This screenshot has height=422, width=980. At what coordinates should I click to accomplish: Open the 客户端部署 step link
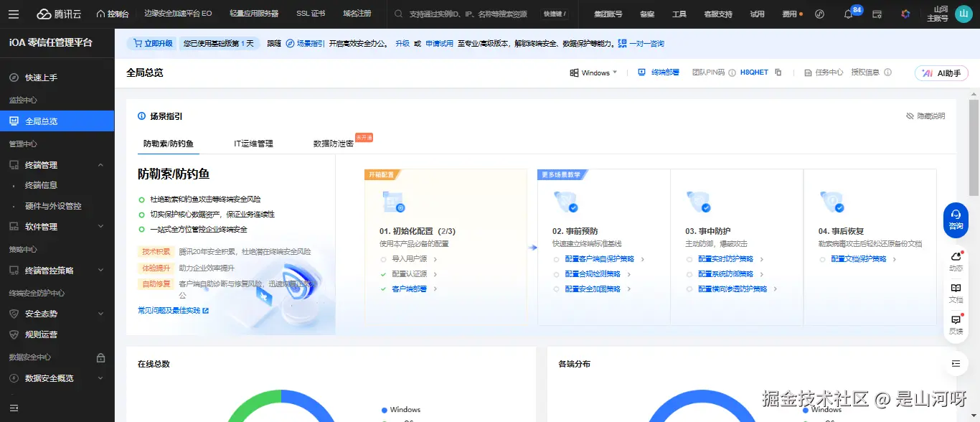[409, 289]
